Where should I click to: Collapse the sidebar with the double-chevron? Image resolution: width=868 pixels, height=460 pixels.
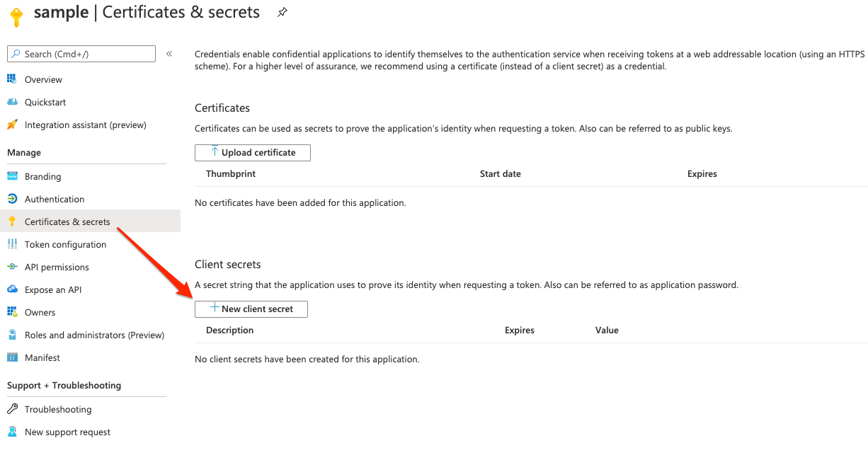click(169, 54)
